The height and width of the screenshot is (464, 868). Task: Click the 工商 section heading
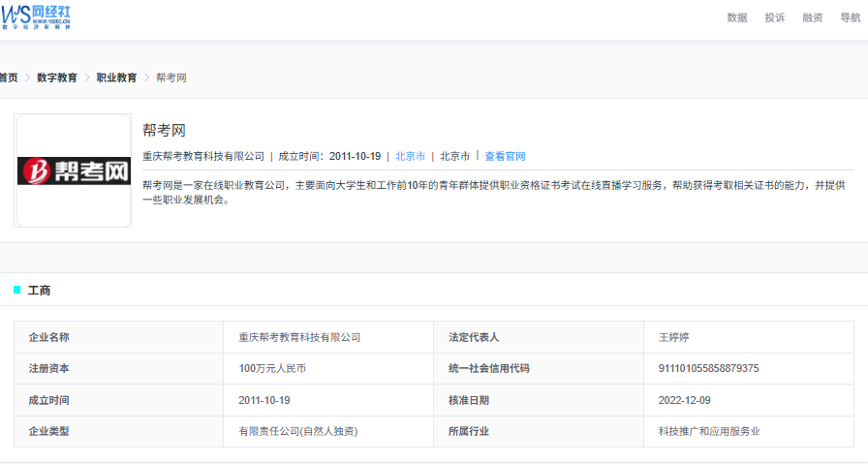[x=40, y=291]
